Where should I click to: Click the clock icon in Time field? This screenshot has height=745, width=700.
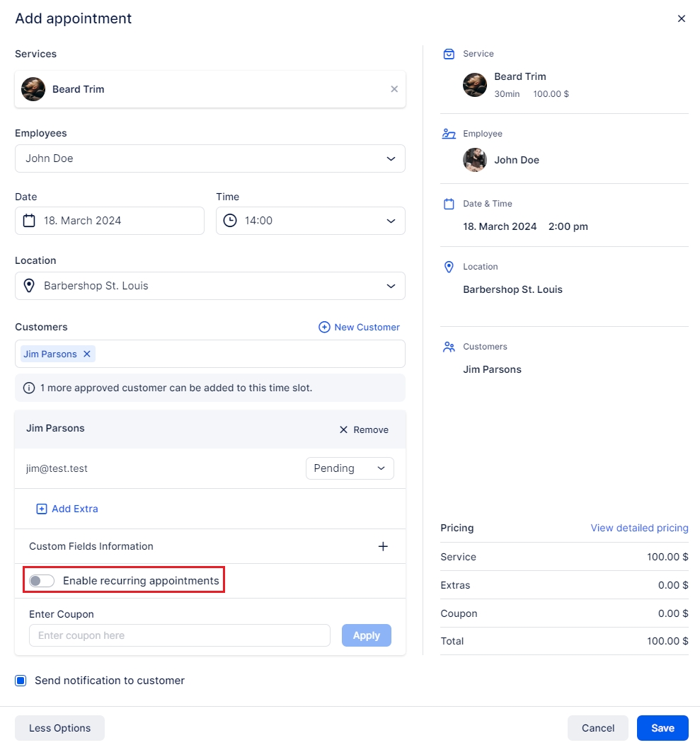230,221
